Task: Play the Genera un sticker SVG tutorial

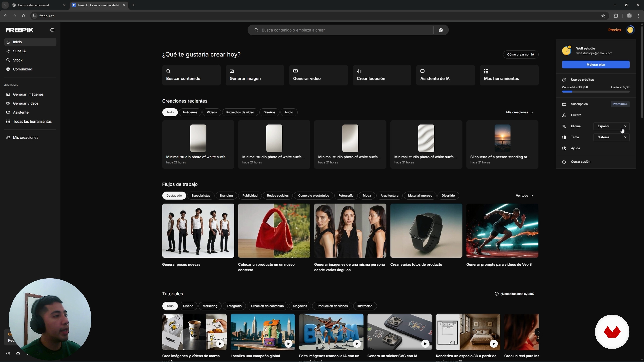Action: point(425,344)
